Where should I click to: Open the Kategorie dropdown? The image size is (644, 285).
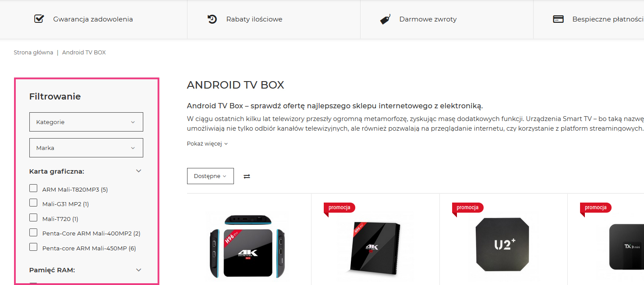click(86, 122)
